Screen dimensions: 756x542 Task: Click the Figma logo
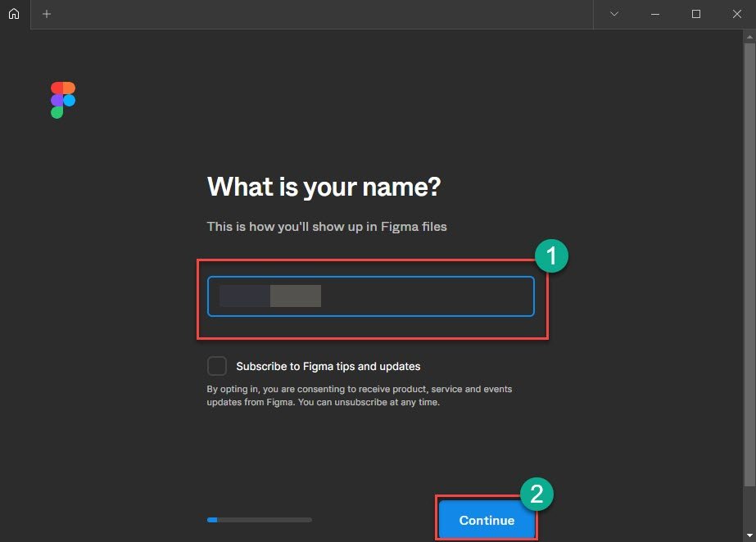[x=63, y=100]
